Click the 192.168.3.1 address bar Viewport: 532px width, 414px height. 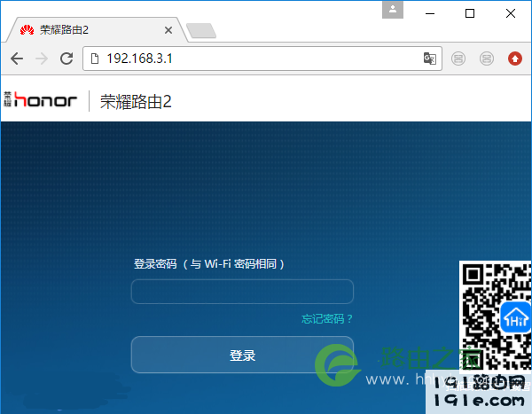(x=262, y=59)
